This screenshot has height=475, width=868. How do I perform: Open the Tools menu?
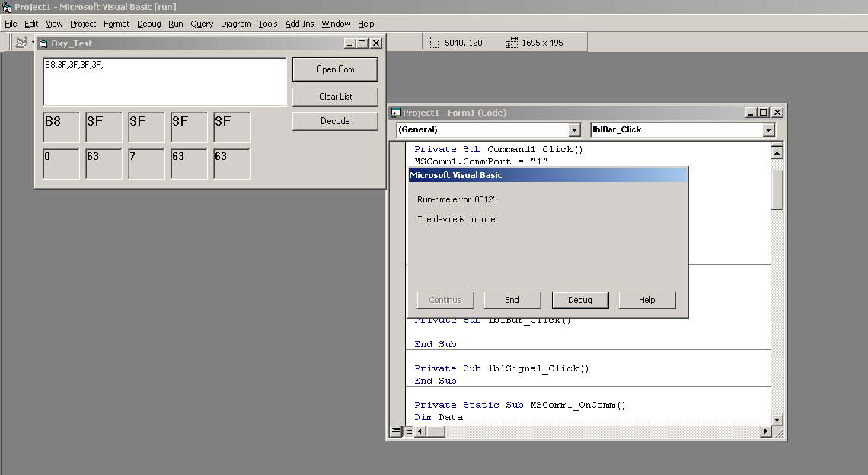(268, 24)
